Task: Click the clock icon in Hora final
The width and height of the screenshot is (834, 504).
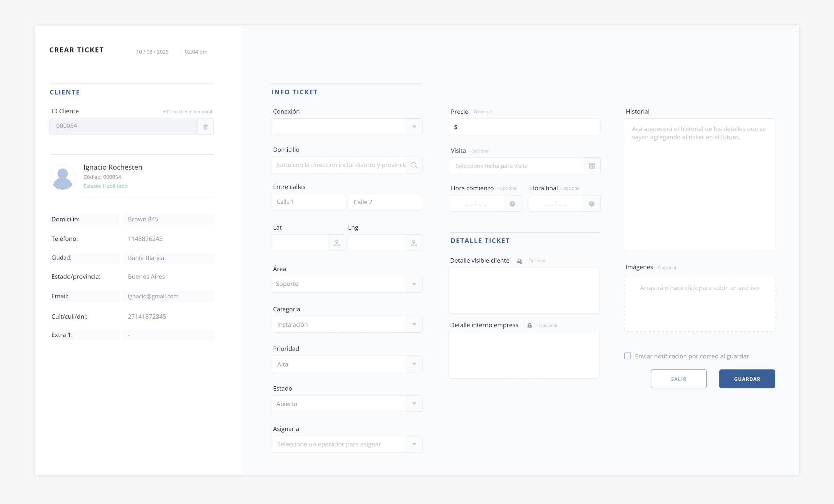Action: tap(591, 204)
